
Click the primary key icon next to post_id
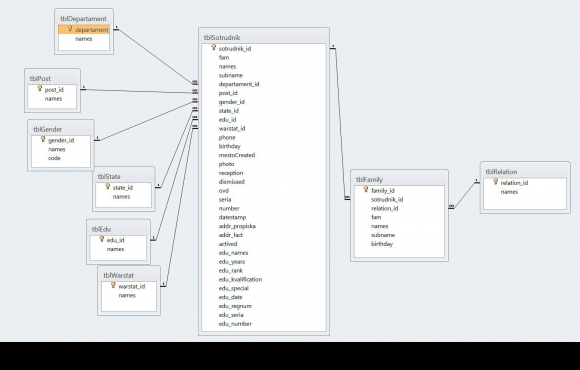(x=40, y=88)
